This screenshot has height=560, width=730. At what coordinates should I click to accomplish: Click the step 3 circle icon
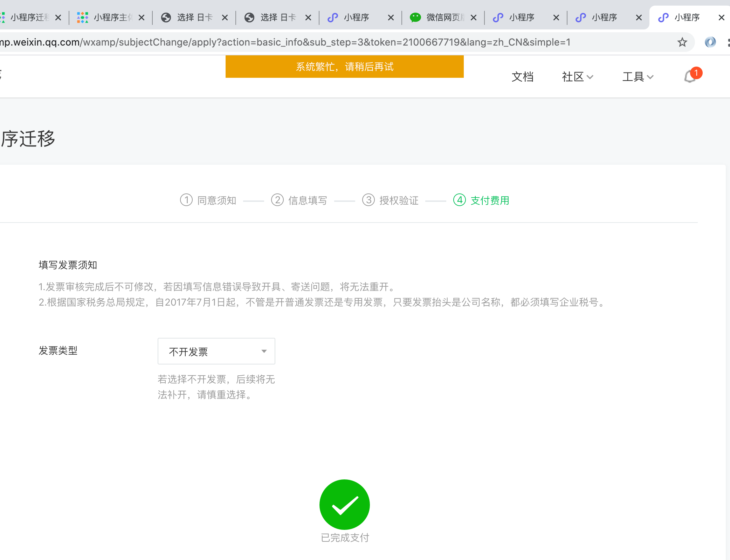368,200
